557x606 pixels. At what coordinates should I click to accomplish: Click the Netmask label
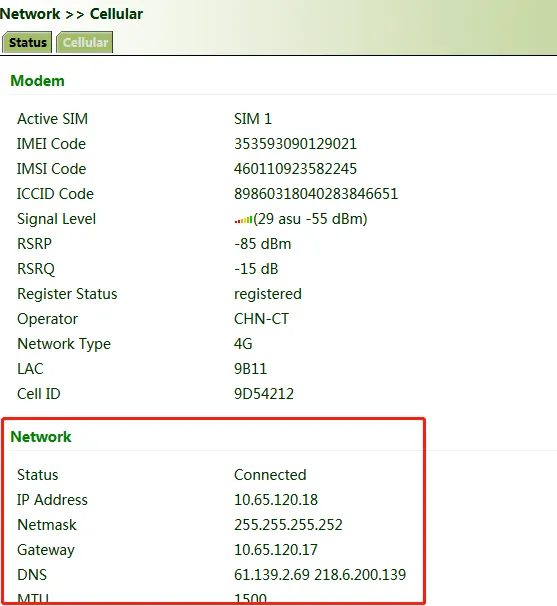click(x=47, y=525)
